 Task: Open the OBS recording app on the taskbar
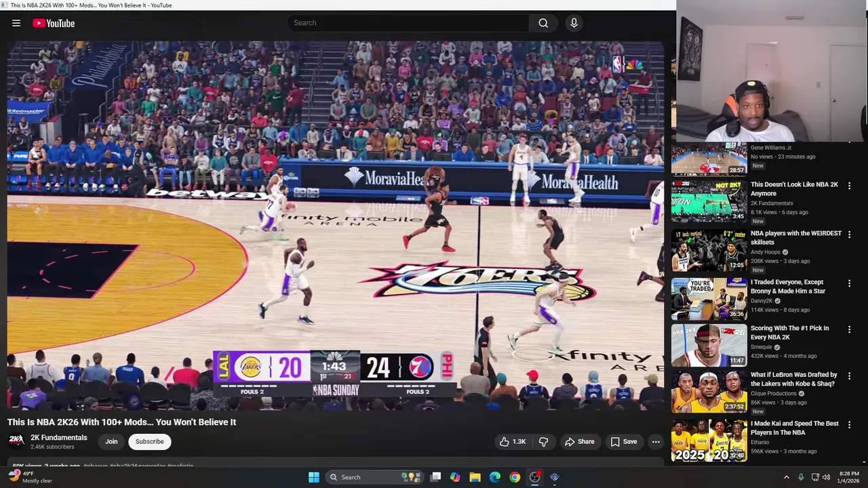[535, 477]
